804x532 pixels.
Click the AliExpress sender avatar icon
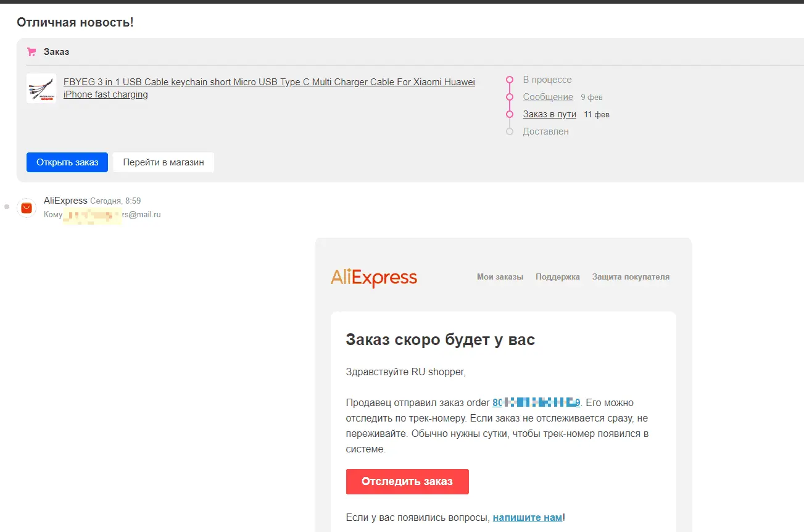27,208
